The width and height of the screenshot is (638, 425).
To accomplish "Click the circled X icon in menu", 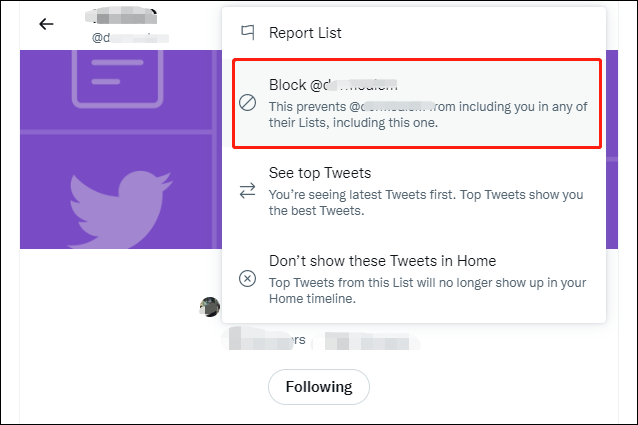I will pos(247,279).
